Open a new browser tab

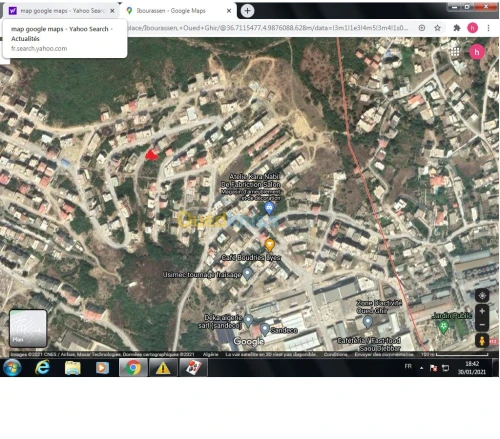(x=247, y=11)
